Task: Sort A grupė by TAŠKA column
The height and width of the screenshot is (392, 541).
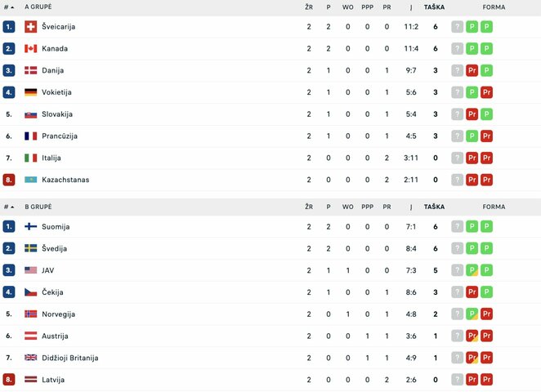Action: point(434,7)
